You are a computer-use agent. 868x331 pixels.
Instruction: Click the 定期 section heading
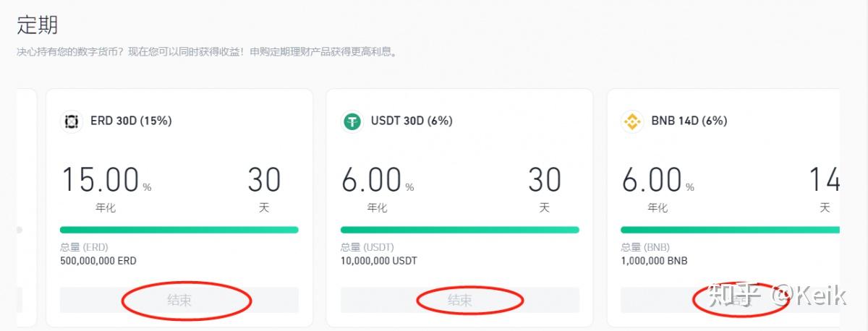[x=37, y=25]
